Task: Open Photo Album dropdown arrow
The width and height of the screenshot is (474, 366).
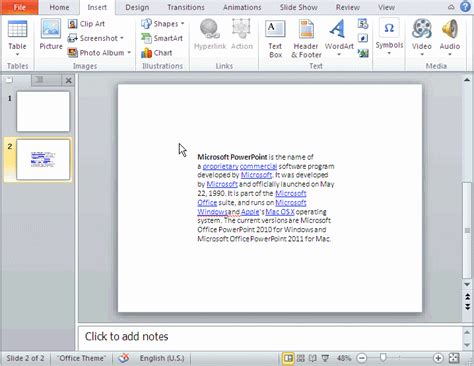Action: [x=129, y=53]
